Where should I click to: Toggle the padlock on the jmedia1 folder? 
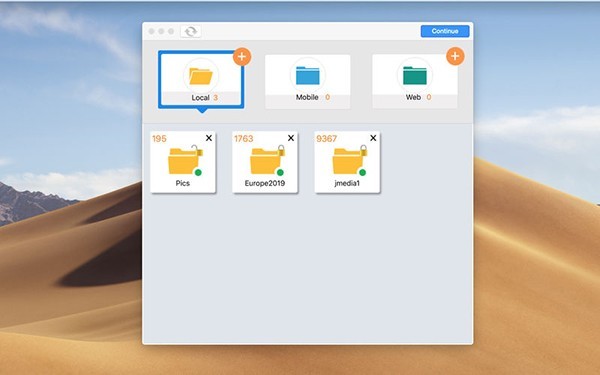point(364,150)
